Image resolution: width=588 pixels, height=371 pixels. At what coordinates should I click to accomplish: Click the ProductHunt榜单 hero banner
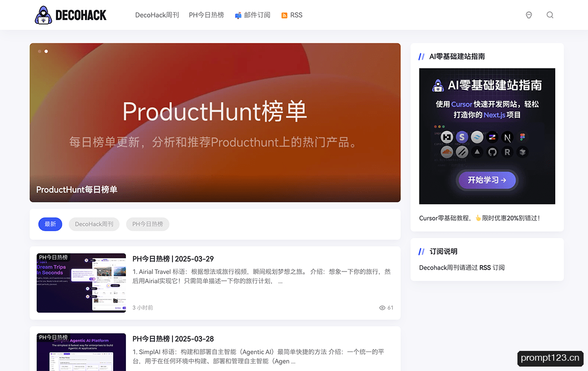point(215,123)
